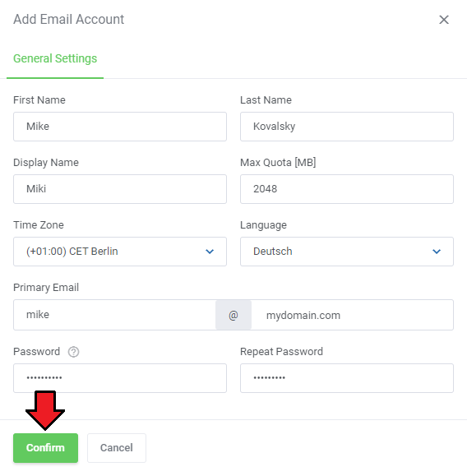467x476 pixels.
Task: Click the Password label text
Action: 36,352
